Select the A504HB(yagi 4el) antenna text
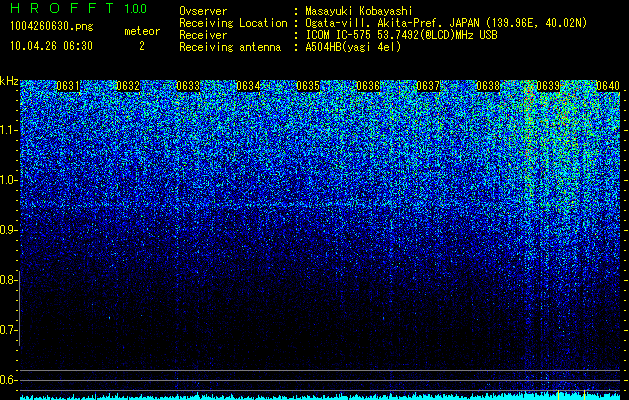This screenshot has width=629, height=400. (x=353, y=47)
